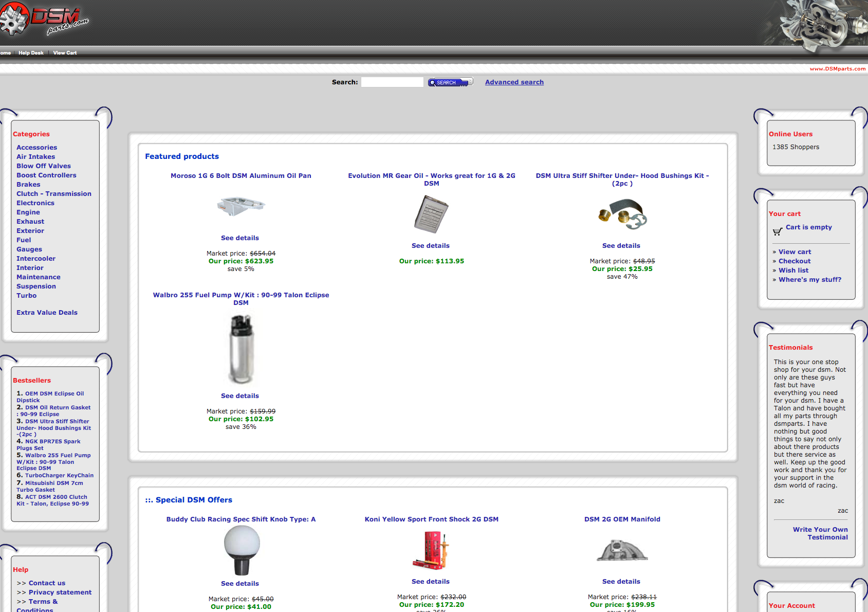
Task: Open DSM 2G OEM Manifold title
Action: pyautogui.click(x=622, y=519)
